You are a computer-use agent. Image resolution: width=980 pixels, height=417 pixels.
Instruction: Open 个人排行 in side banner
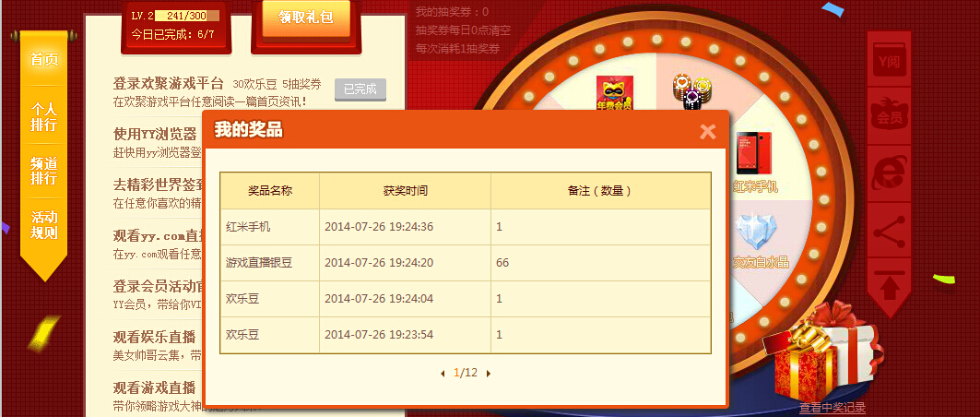(x=43, y=117)
